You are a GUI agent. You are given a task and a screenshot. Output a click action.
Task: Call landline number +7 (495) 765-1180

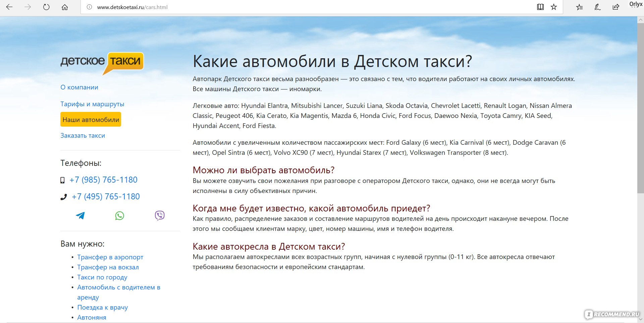[106, 197]
